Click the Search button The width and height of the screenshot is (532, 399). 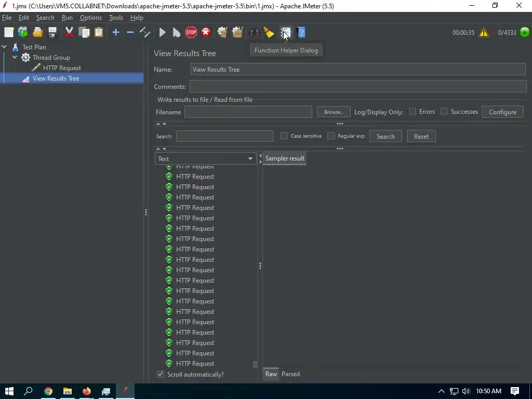385,137
